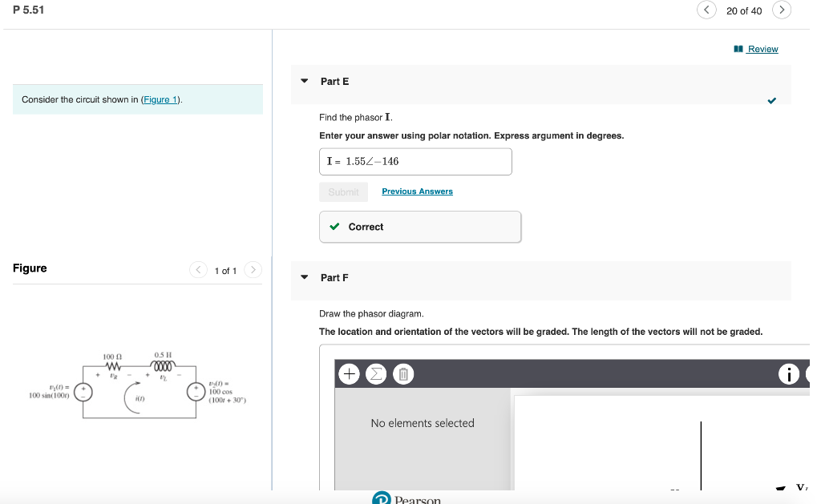Click the Pearson logo

406,498
